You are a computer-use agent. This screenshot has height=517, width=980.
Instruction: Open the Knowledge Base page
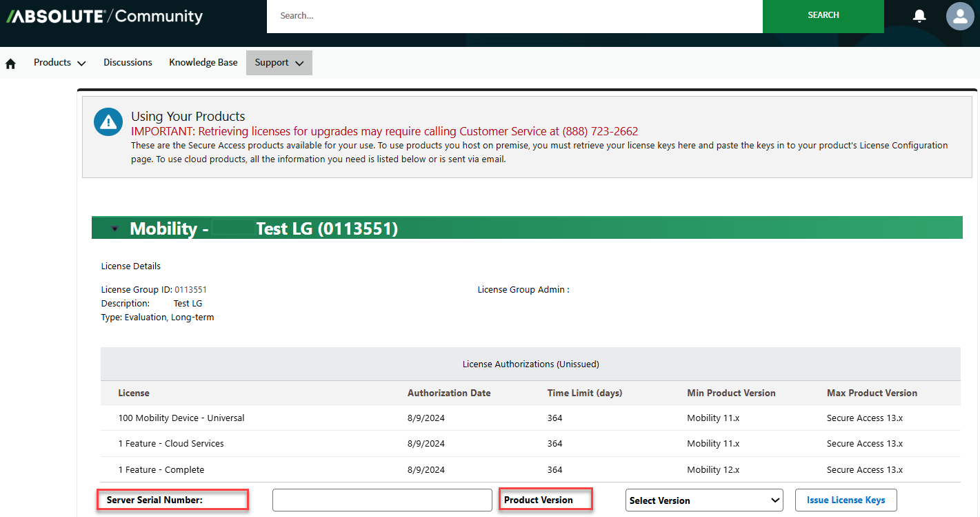[203, 62]
